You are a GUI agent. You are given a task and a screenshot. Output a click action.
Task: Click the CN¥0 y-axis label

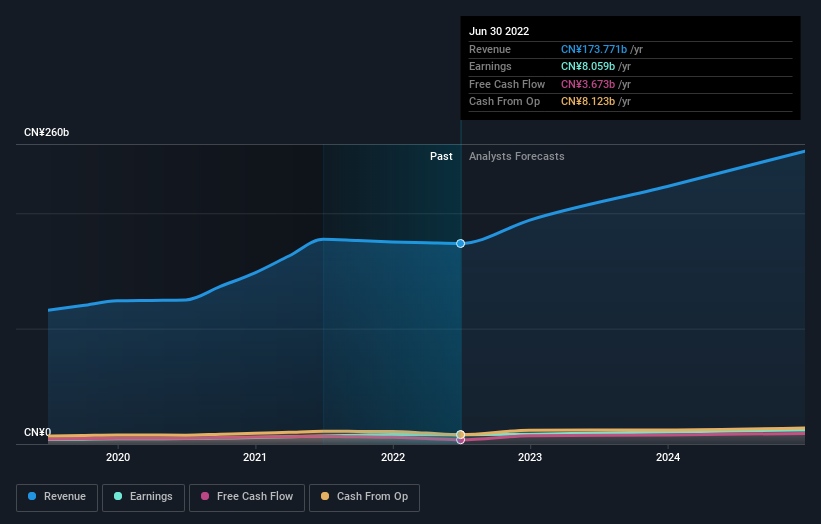[x=37, y=432]
